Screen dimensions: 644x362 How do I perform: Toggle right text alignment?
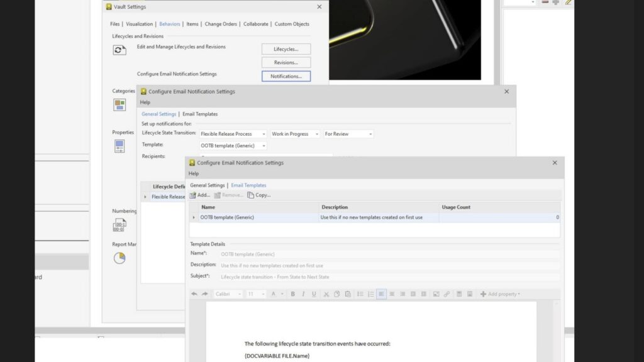[x=401, y=293]
